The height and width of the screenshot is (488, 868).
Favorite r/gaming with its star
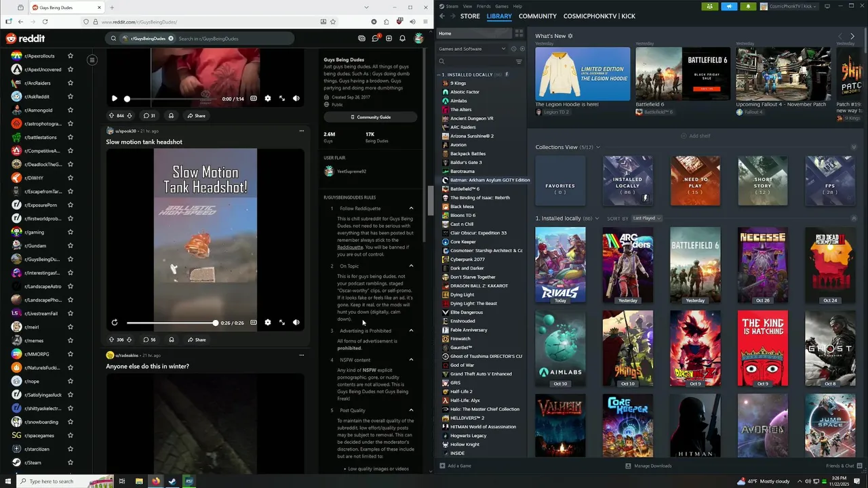pyautogui.click(x=70, y=232)
